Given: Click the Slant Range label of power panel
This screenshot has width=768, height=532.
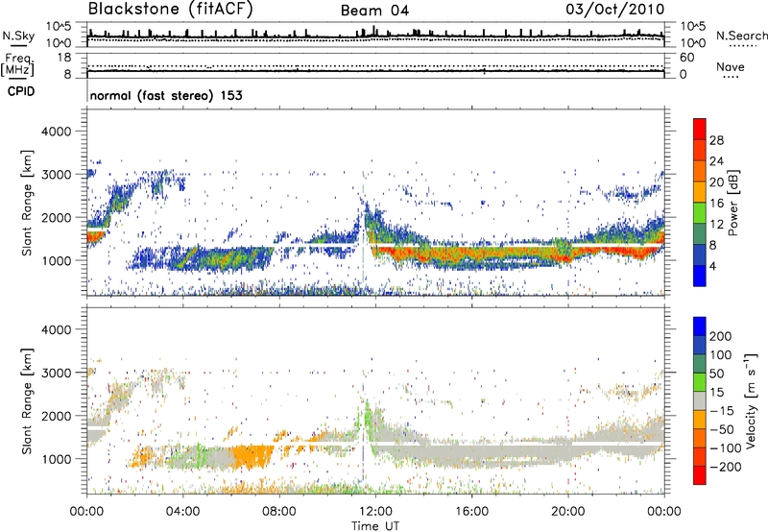Looking at the screenshot, I should [x=27, y=203].
